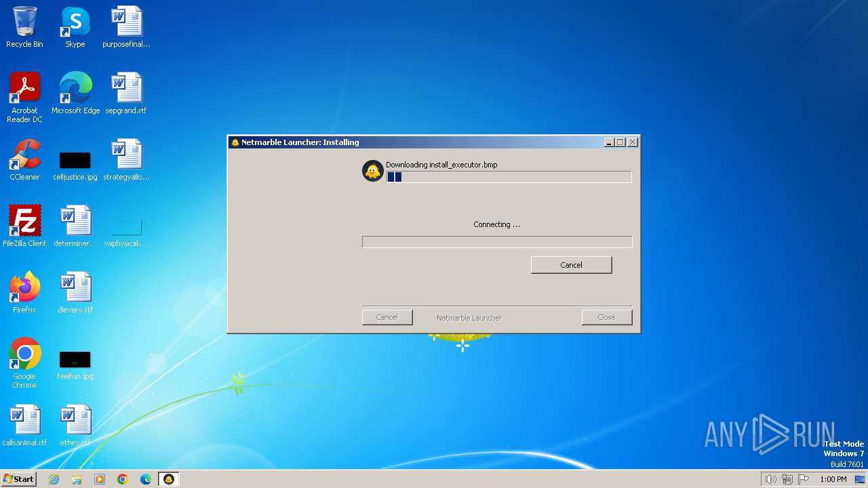
Task: Launch Firefox from the desktop
Action: click(24, 293)
